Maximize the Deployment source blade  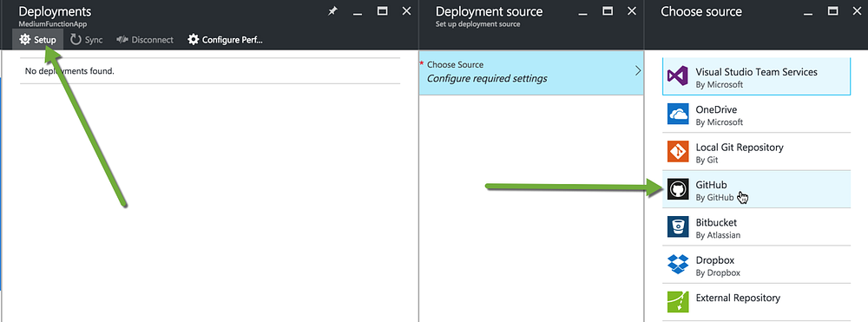(608, 11)
